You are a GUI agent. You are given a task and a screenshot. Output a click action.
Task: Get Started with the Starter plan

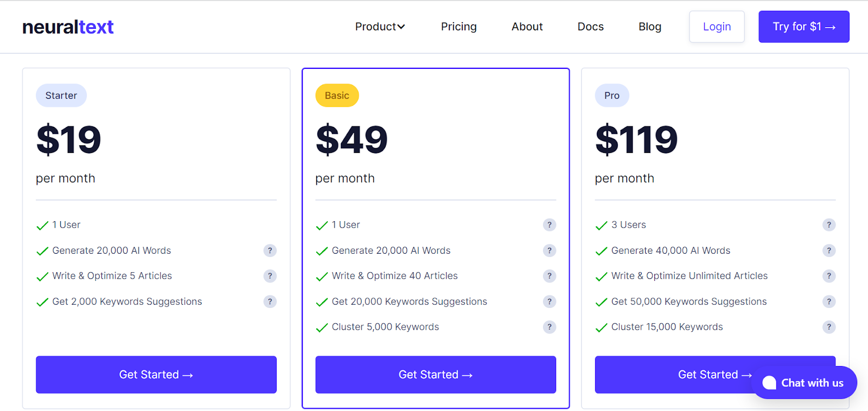156,375
